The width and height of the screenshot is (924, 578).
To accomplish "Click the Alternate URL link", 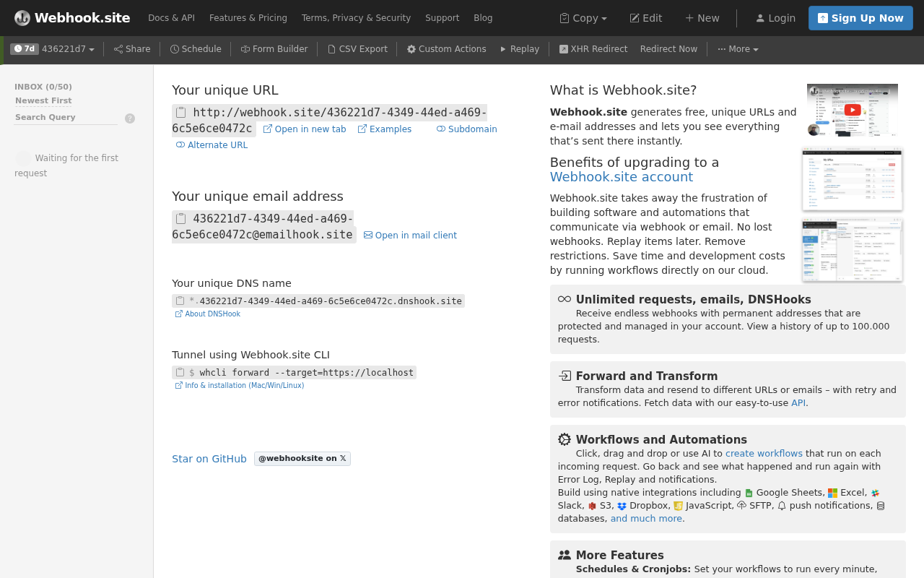I will 212,145.
